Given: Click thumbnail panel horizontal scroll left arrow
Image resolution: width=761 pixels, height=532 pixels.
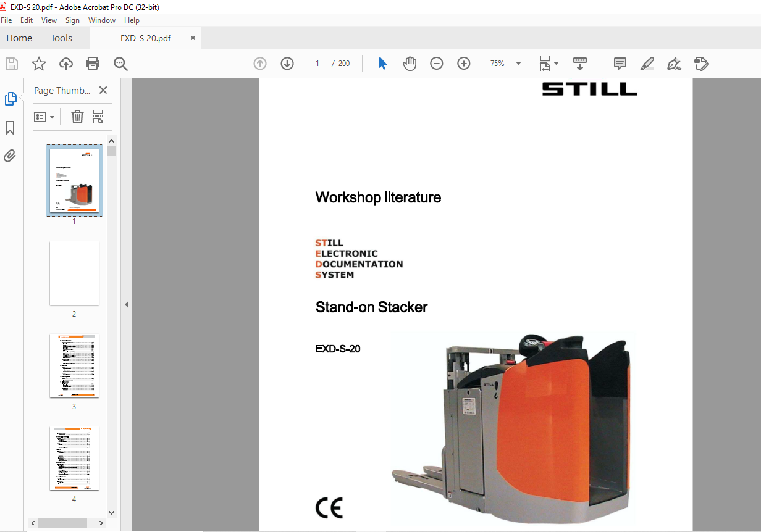Looking at the screenshot, I should (33, 523).
